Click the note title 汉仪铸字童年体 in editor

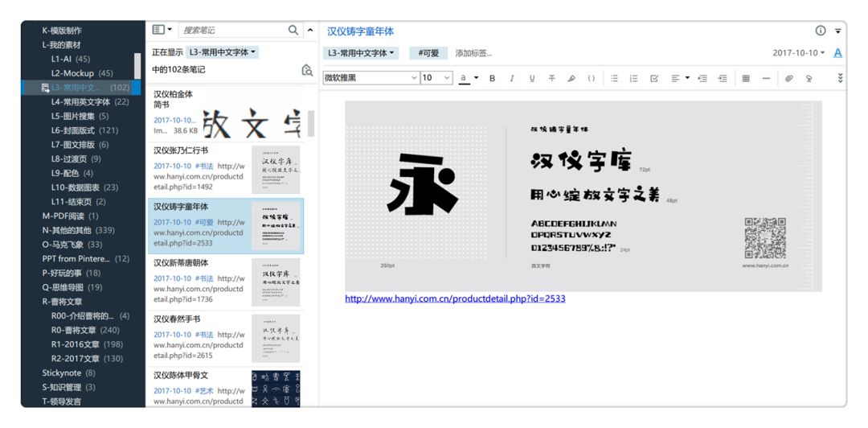[360, 31]
